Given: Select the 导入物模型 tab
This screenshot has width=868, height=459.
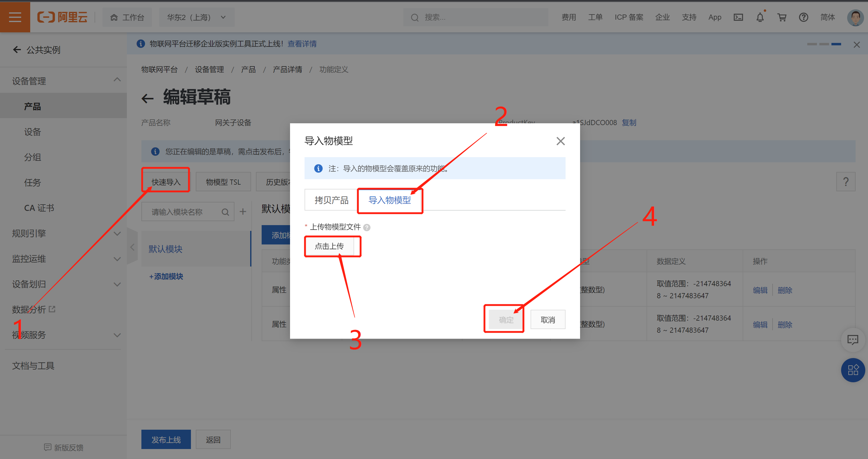Looking at the screenshot, I should (389, 200).
